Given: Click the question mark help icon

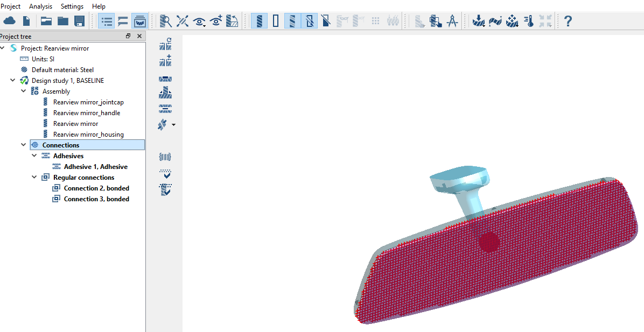Looking at the screenshot, I should click(x=568, y=22).
